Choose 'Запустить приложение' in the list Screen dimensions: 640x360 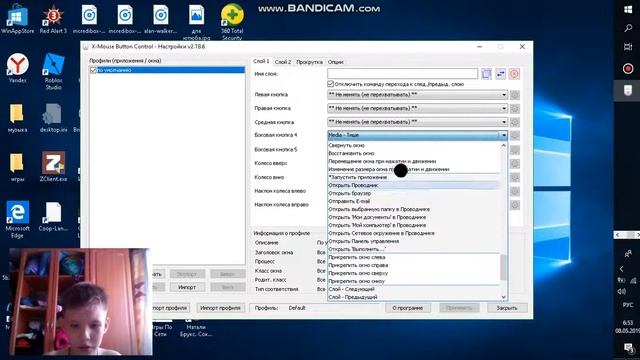(413, 178)
